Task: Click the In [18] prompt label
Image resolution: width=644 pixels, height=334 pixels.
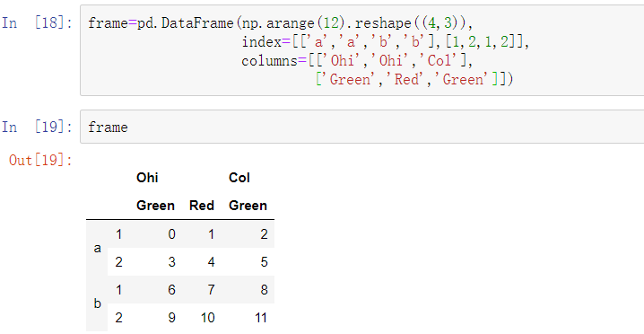Action: pyautogui.click(x=37, y=23)
